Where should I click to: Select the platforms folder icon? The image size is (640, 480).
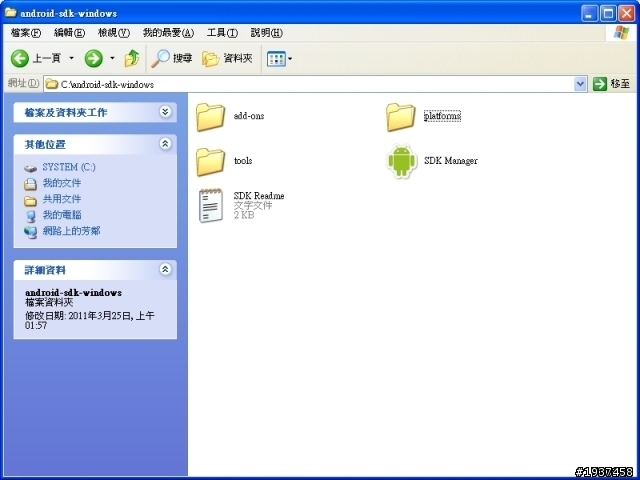point(400,117)
